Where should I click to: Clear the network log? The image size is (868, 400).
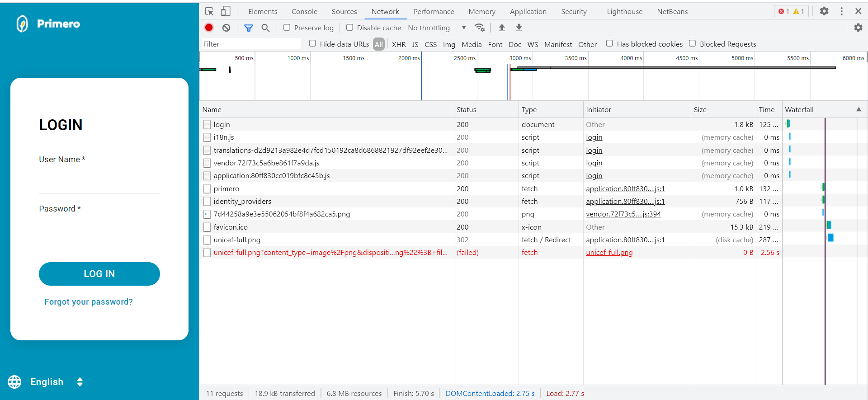[226, 28]
